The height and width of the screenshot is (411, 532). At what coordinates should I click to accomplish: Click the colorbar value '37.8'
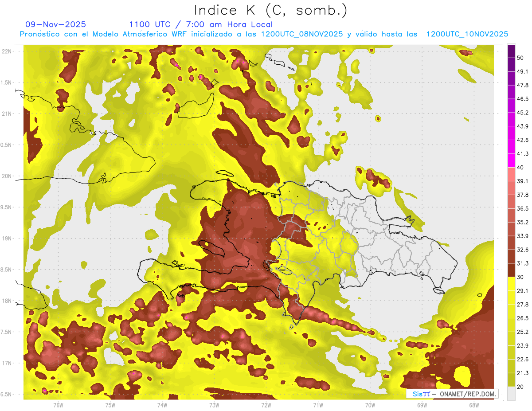point(523,195)
